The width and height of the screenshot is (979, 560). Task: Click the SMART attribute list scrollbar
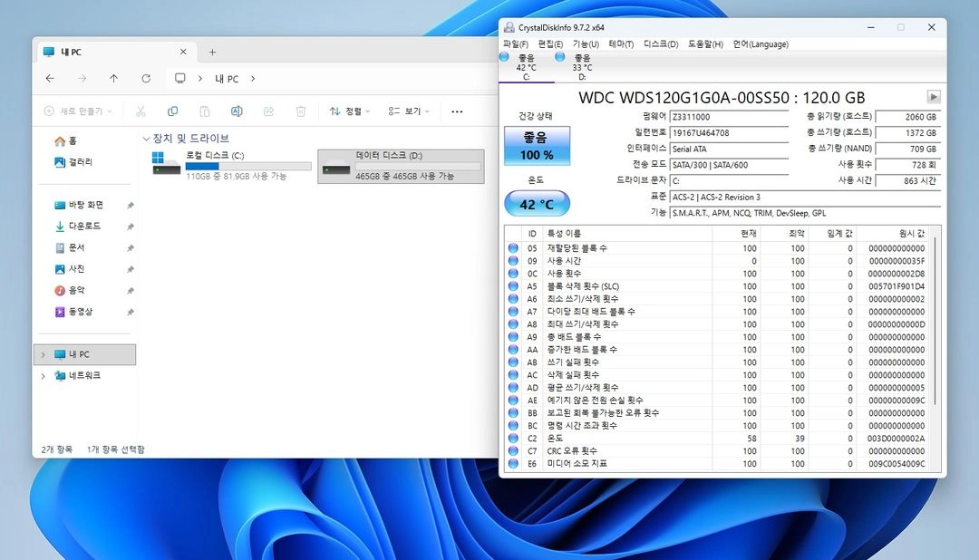click(x=935, y=321)
